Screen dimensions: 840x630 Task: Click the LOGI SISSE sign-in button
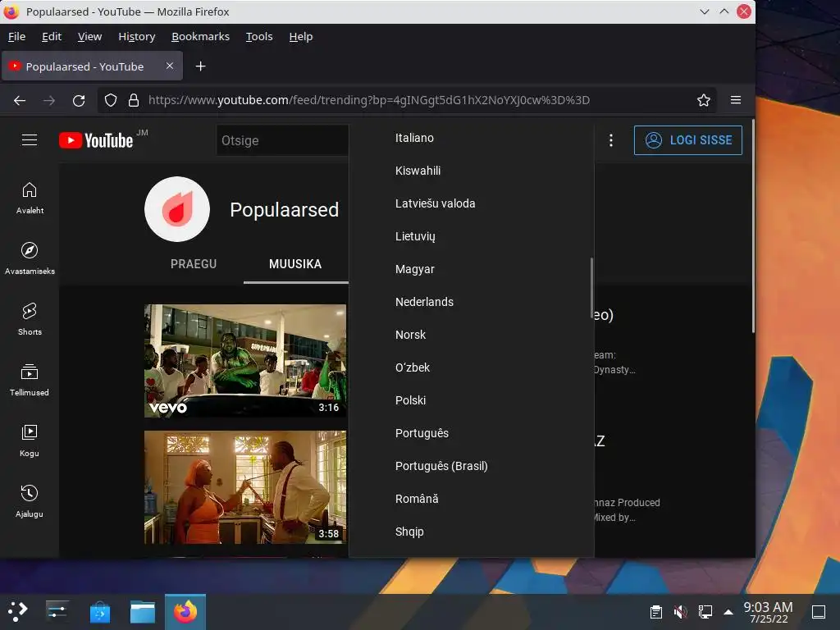pyautogui.click(x=688, y=140)
